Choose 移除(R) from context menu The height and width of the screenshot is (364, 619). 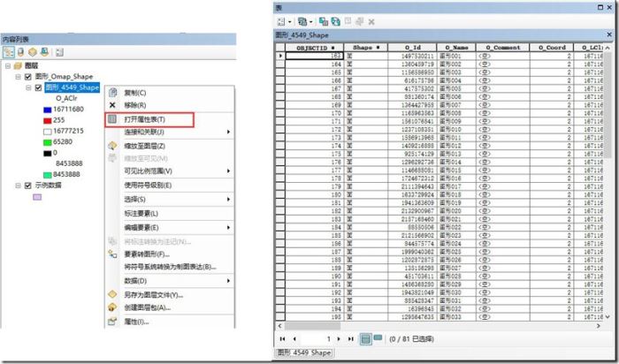tap(170, 105)
